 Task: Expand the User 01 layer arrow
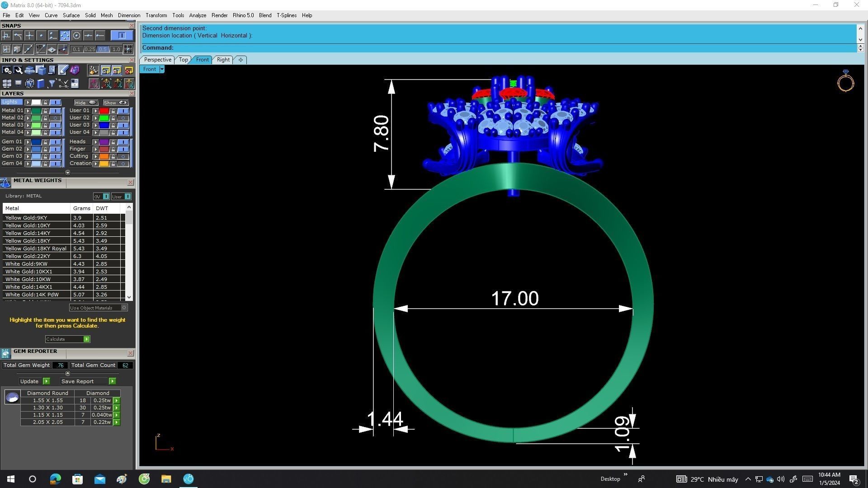95,111
